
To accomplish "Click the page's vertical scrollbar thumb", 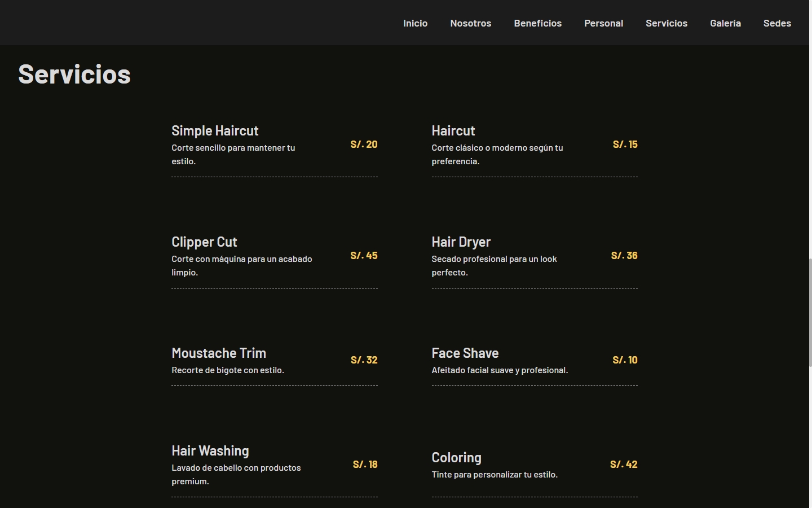I will point(810,312).
